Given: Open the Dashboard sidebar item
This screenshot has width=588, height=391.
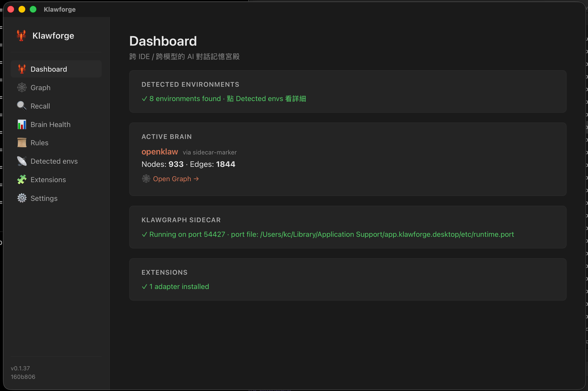Looking at the screenshot, I should [x=56, y=69].
